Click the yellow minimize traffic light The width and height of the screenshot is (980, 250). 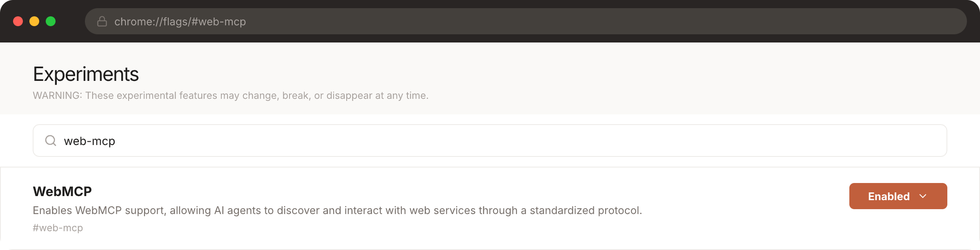pyautogui.click(x=35, y=21)
